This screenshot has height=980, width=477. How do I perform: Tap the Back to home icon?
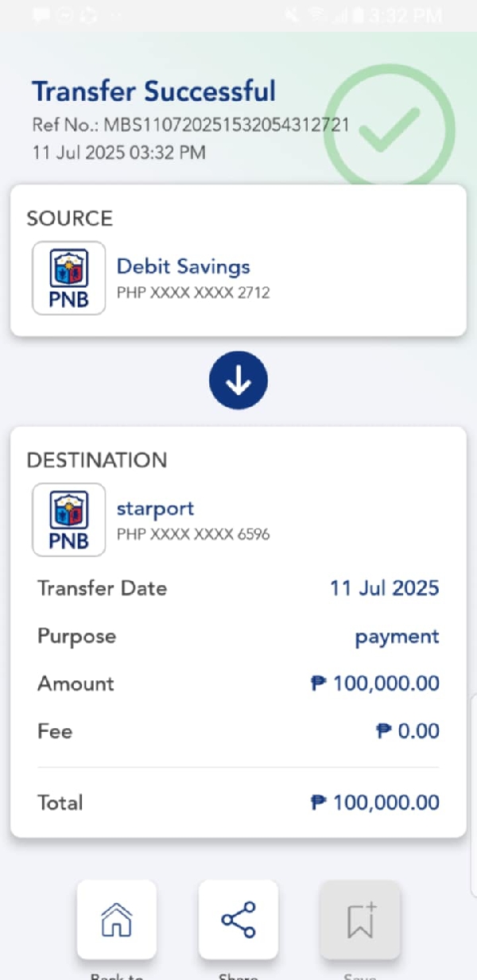point(117,920)
